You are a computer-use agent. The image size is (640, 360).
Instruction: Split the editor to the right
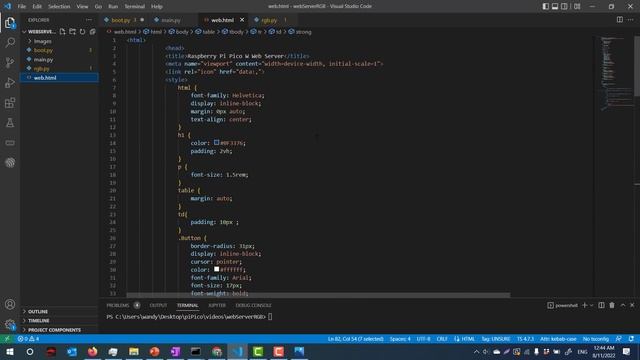[x=620, y=20]
